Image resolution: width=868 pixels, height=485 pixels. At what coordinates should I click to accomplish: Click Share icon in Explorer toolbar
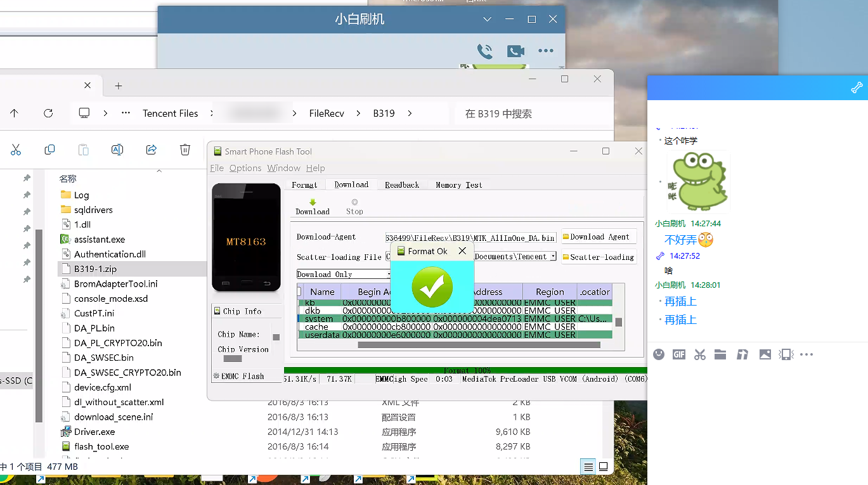(x=151, y=150)
